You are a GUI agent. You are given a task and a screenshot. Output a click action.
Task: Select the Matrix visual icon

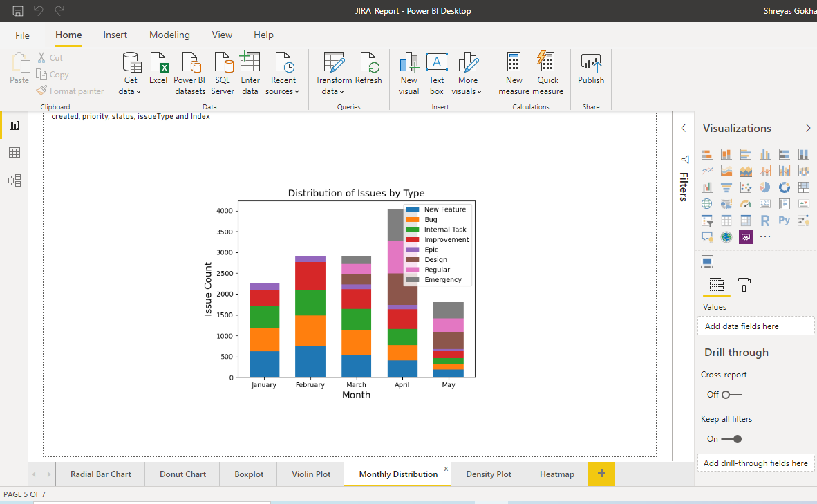tap(746, 220)
